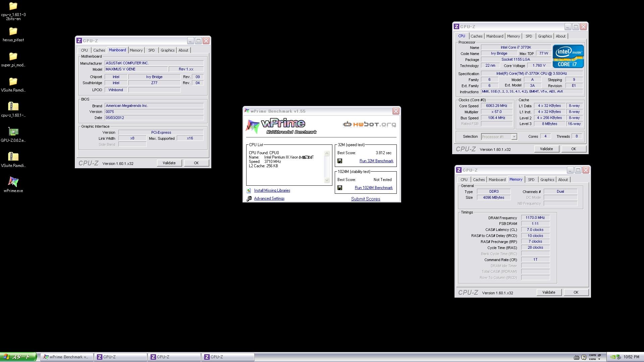Viewport: 644px width, 362px height.
Task: Open the cpu-z_1.60.1 zip archive icon
Action: 13,107
